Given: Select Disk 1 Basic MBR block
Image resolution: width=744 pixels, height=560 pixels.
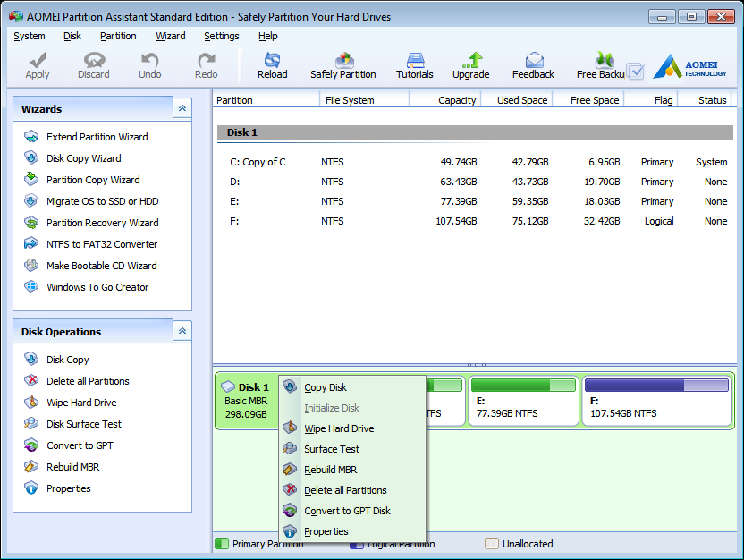Looking at the screenshot, I should [247, 401].
